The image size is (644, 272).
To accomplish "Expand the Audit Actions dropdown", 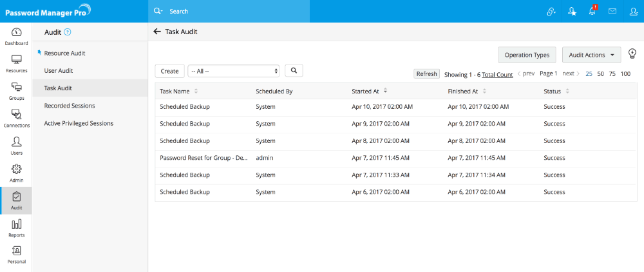I will (x=591, y=55).
